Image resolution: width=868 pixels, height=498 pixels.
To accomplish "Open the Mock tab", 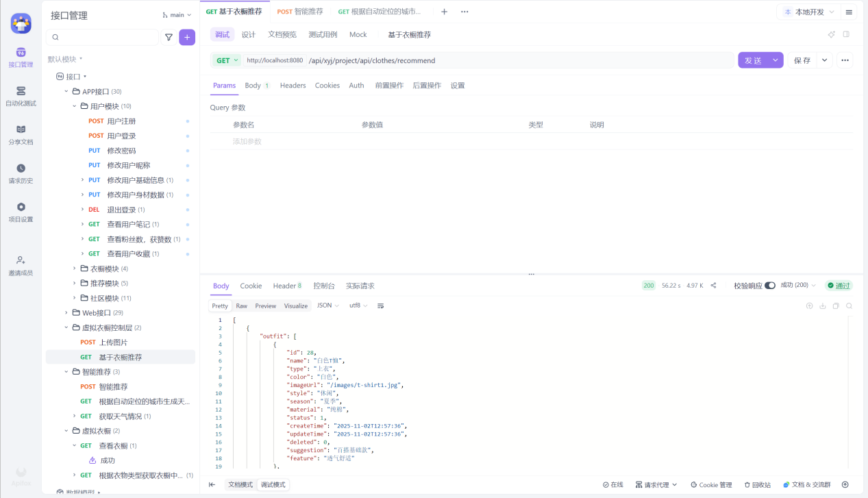I will (x=358, y=34).
